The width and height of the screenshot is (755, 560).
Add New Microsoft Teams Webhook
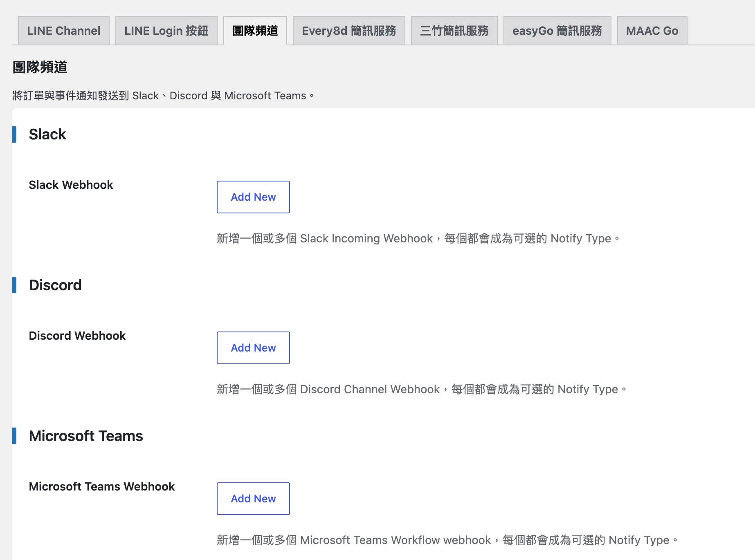[x=253, y=499]
